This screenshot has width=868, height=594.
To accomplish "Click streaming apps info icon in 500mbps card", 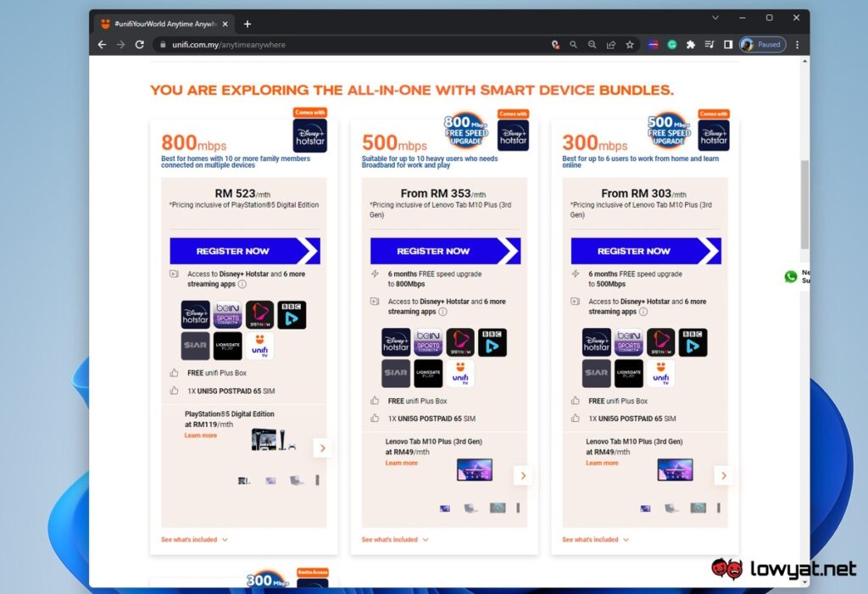I will tap(442, 312).
